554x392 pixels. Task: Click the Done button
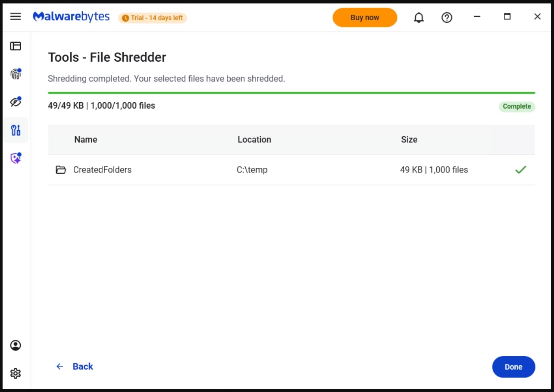[513, 367]
